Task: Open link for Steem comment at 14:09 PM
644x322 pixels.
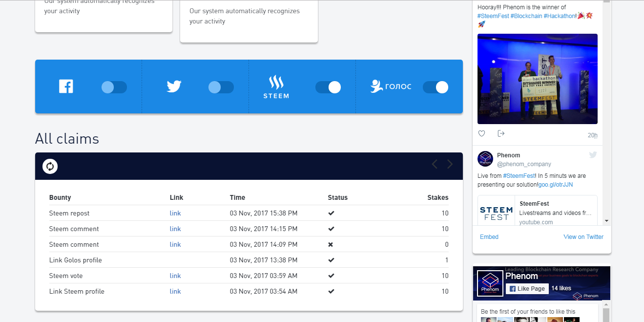Action: click(175, 244)
